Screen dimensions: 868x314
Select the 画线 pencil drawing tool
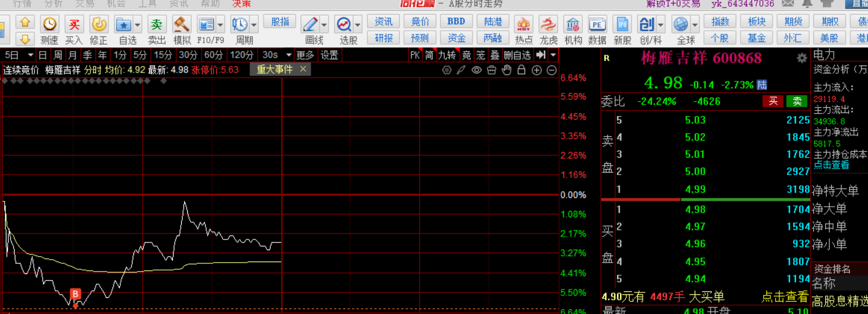[x=310, y=24]
